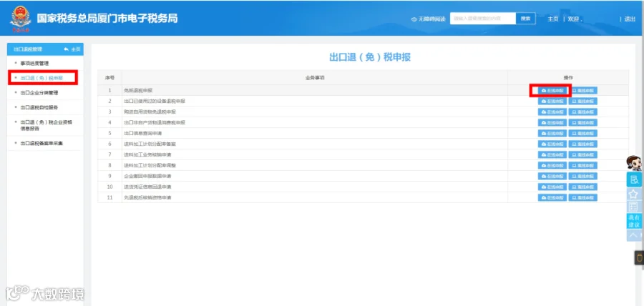The image size is (644, 306).
Task: Click the tax bureau emblem logo
Action: pos(20,19)
